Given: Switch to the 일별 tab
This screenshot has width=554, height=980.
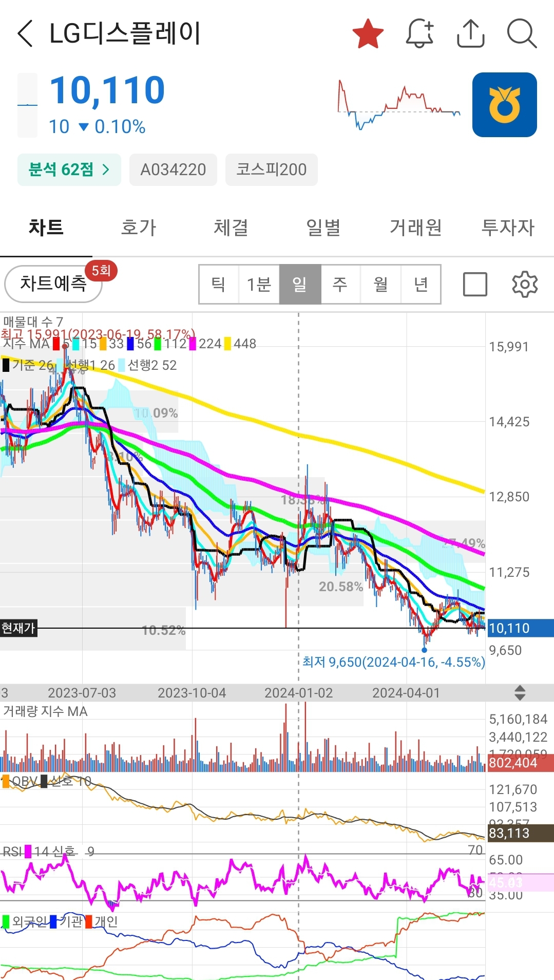Looking at the screenshot, I should 323,227.
